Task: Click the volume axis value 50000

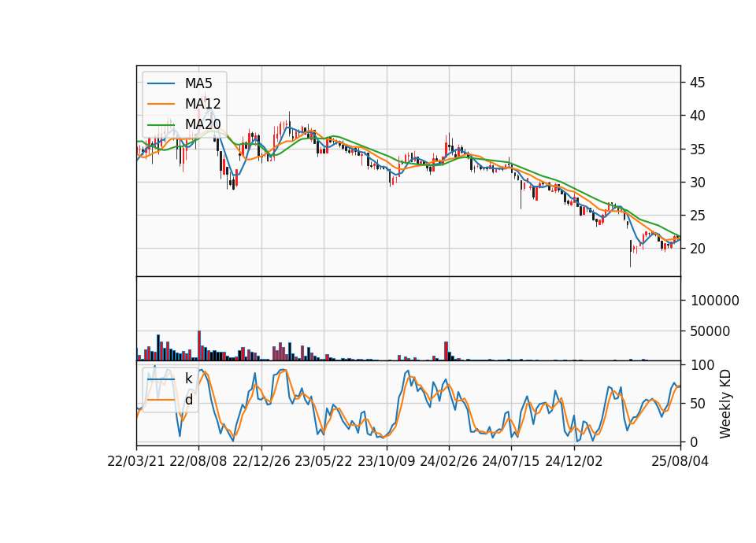Action: [x=710, y=331]
